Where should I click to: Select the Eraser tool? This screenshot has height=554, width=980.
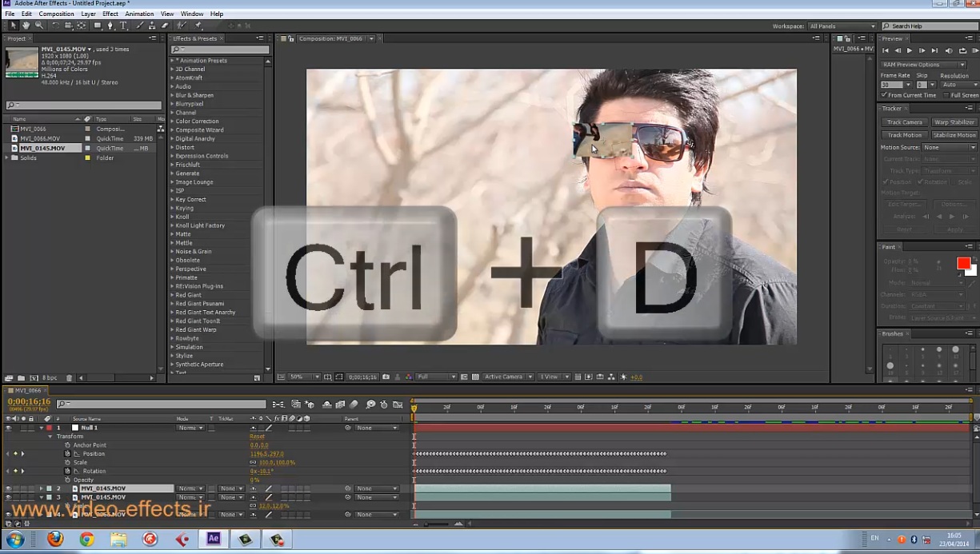tap(165, 26)
